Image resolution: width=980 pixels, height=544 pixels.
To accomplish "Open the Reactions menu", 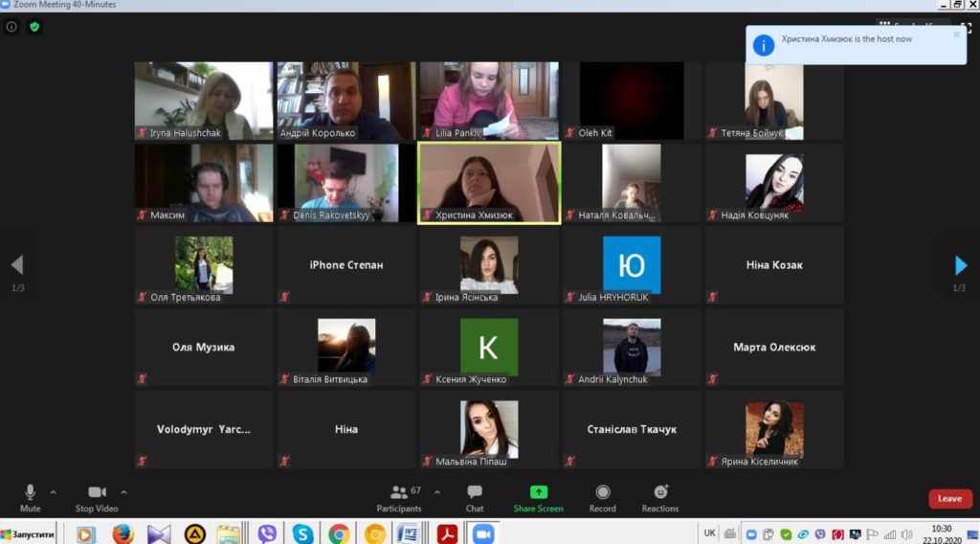I will coord(660,492).
